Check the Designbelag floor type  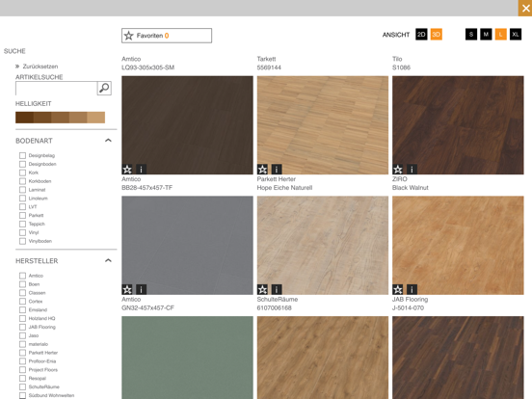tap(22, 155)
